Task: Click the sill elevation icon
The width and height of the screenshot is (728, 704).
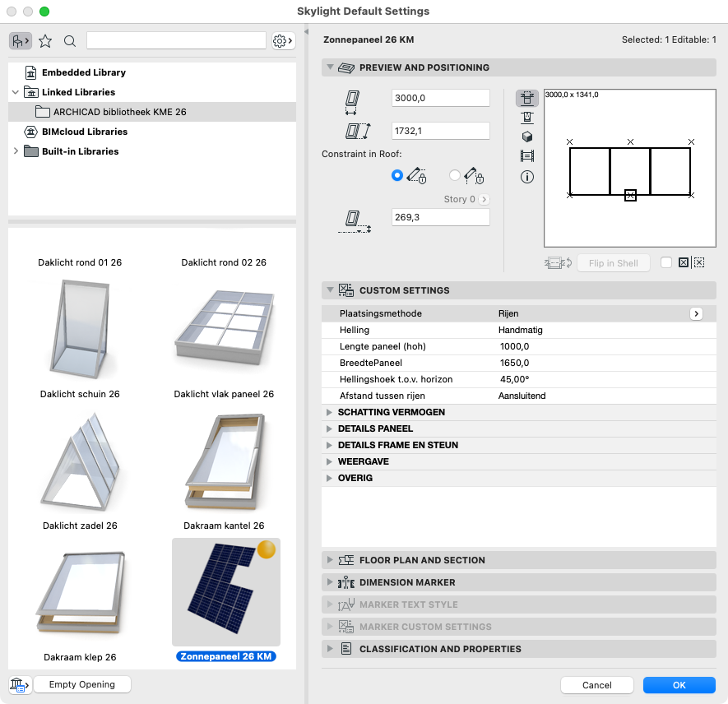Action: tap(355, 221)
